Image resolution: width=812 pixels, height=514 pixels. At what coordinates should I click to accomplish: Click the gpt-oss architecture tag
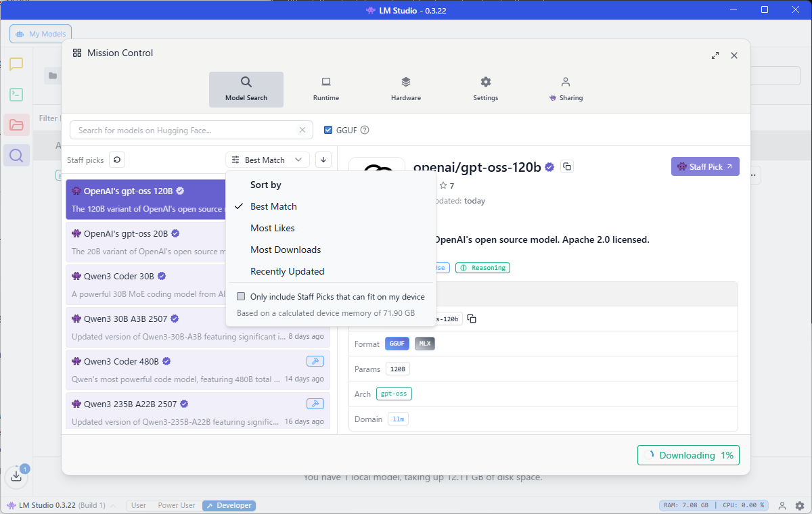[394, 394]
